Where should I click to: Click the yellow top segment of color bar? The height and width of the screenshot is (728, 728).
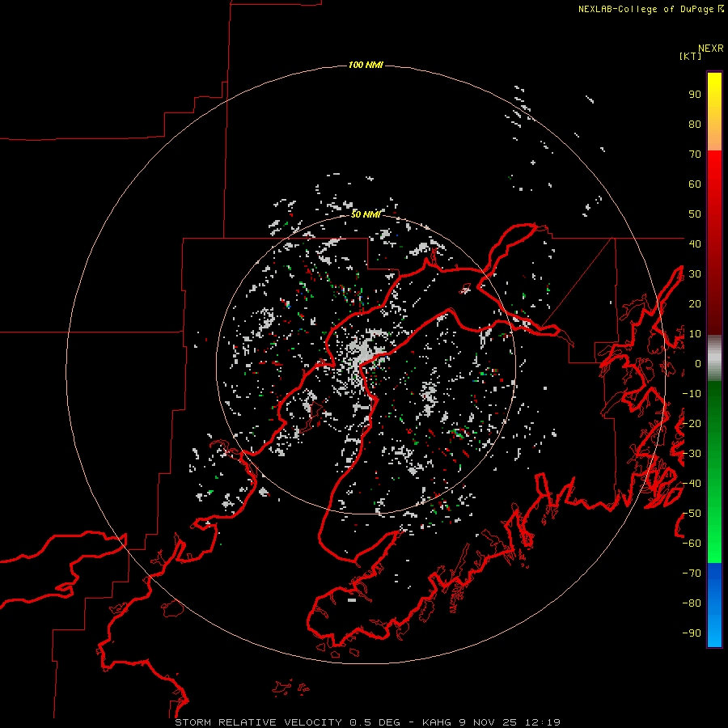[x=714, y=112]
